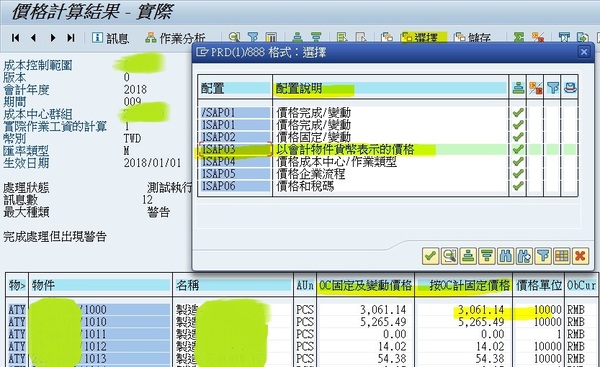Screen dimensions: 600x367
Task: Click the OC固定及變動價格 column header
Action: click(365, 285)
